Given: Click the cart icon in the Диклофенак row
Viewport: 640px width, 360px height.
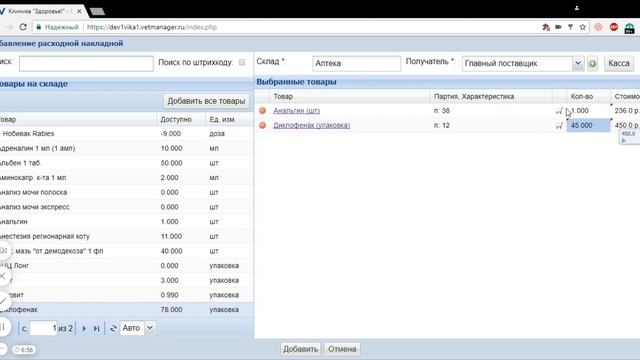Looking at the screenshot, I should [x=559, y=125].
